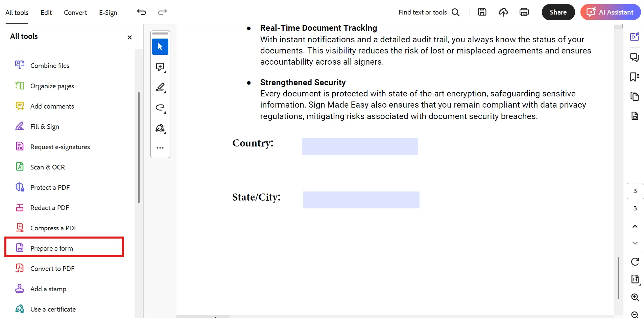The image size is (644, 318).
Task: Go to the previous page
Action: click(x=635, y=226)
